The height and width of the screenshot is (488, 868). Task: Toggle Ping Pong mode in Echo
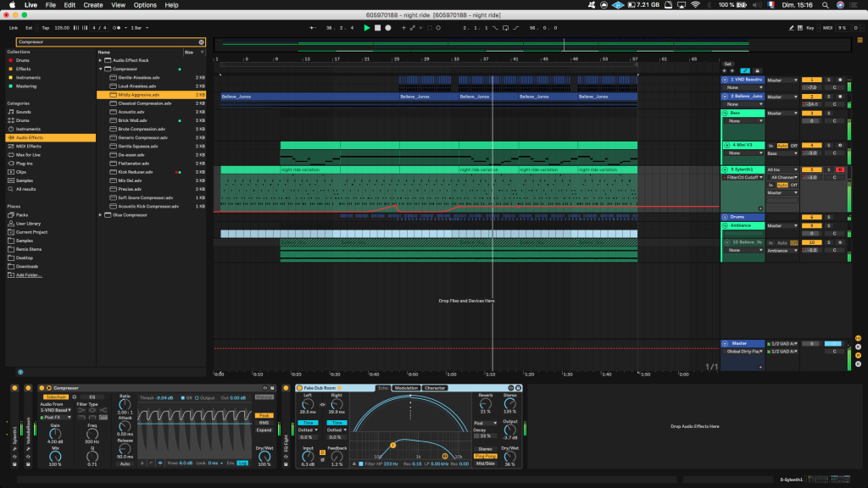(x=486, y=456)
